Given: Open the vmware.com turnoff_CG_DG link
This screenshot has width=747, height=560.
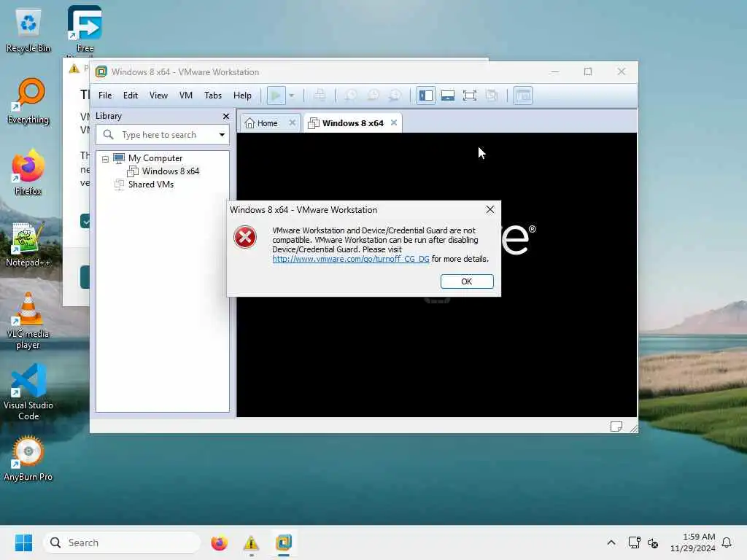Looking at the screenshot, I should coord(351,259).
